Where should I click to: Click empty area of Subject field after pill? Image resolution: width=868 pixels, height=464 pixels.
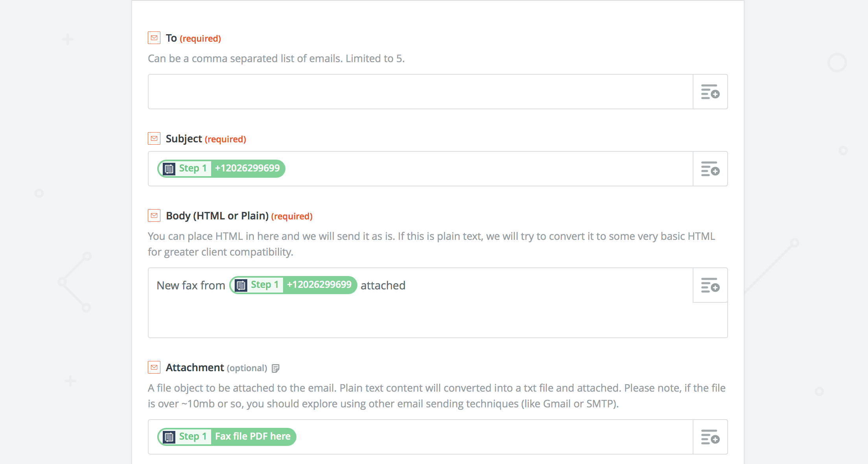(x=487, y=169)
